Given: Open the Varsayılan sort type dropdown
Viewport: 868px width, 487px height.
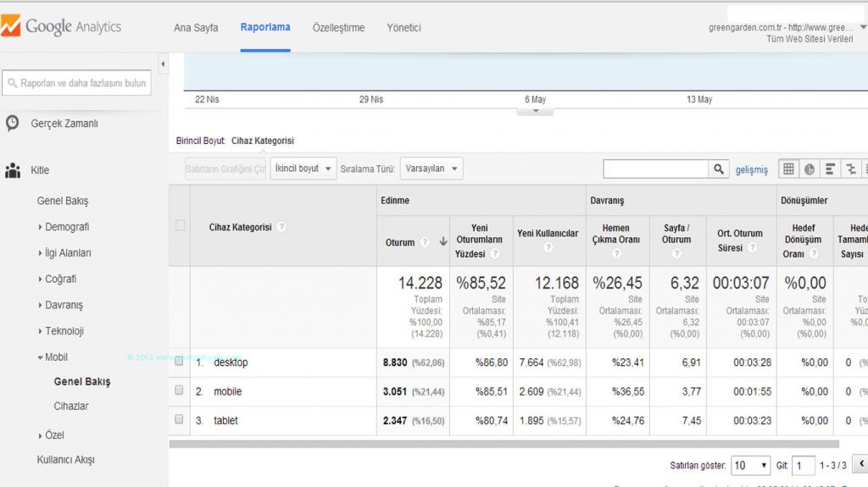Looking at the screenshot, I should pos(431,169).
